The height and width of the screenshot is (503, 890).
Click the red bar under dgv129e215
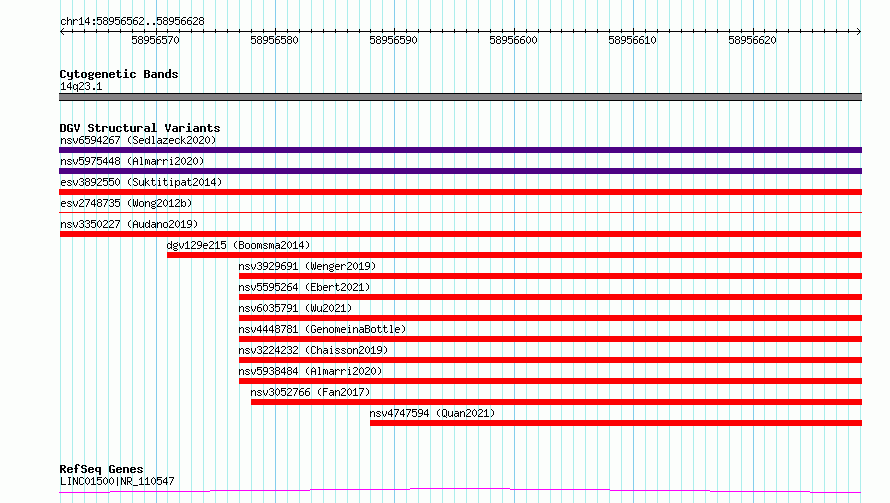(514, 255)
